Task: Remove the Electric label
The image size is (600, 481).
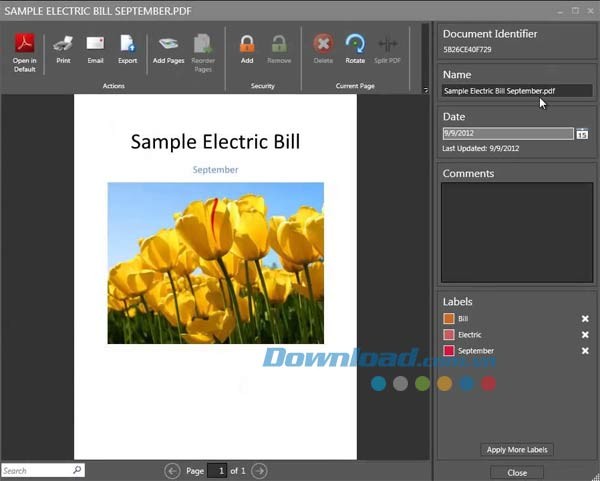Action: [x=585, y=335]
